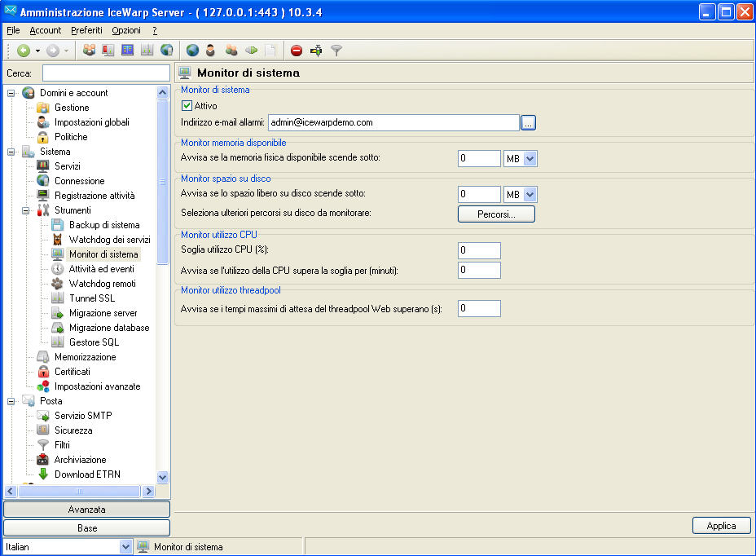Open Impostazioni globali tree item

(91, 122)
